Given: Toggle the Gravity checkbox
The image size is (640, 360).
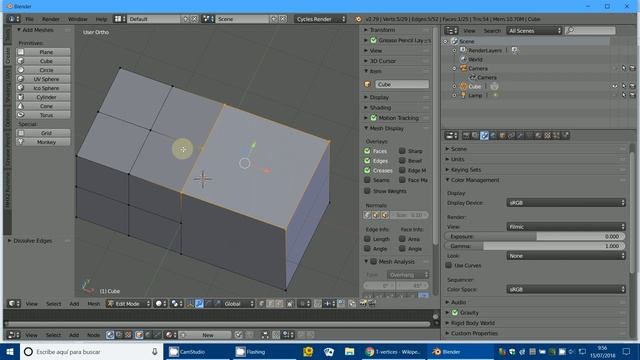Looking at the screenshot, I should click(x=455, y=313).
